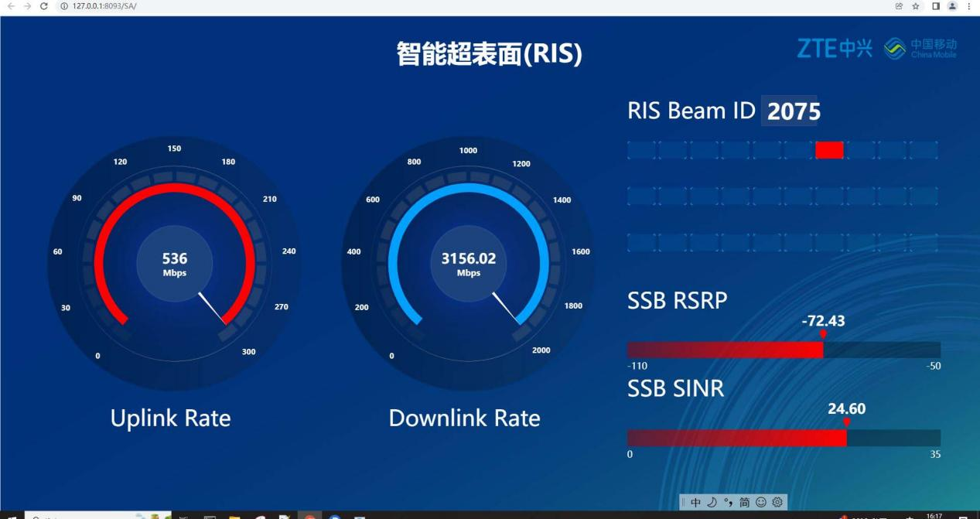Click the downlink gauge white needle
The image size is (980, 519).
505,306
